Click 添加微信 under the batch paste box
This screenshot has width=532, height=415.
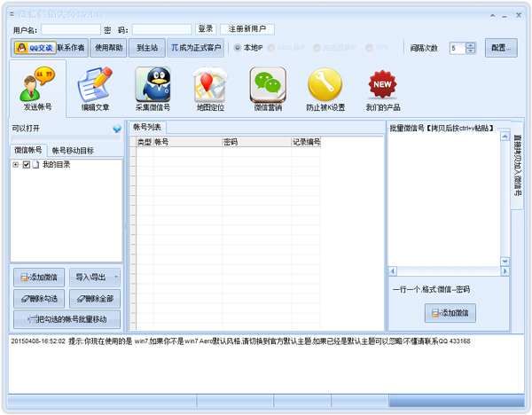[450, 313]
